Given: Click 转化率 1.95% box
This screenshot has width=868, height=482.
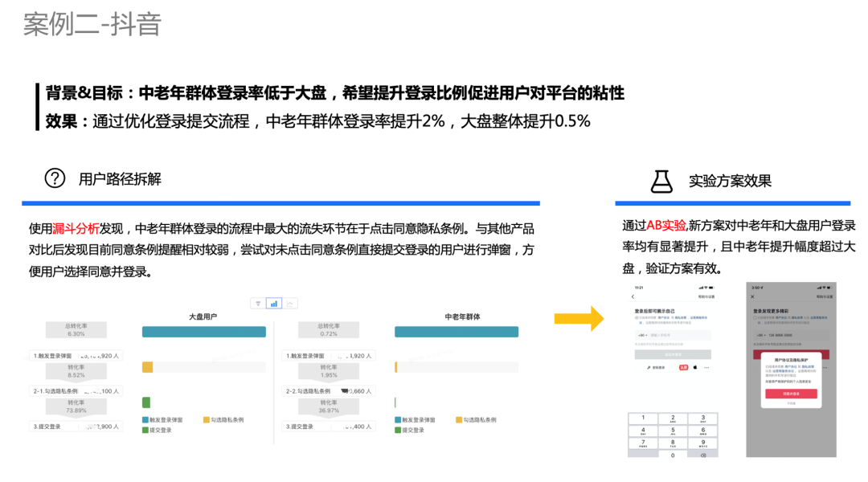Looking at the screenshot, I should tap(328, 371).
